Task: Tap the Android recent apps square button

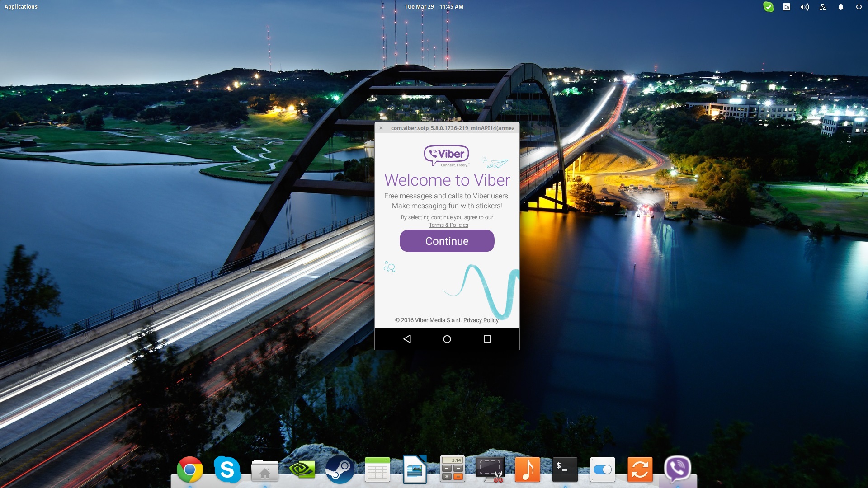Action: [487, 339]
